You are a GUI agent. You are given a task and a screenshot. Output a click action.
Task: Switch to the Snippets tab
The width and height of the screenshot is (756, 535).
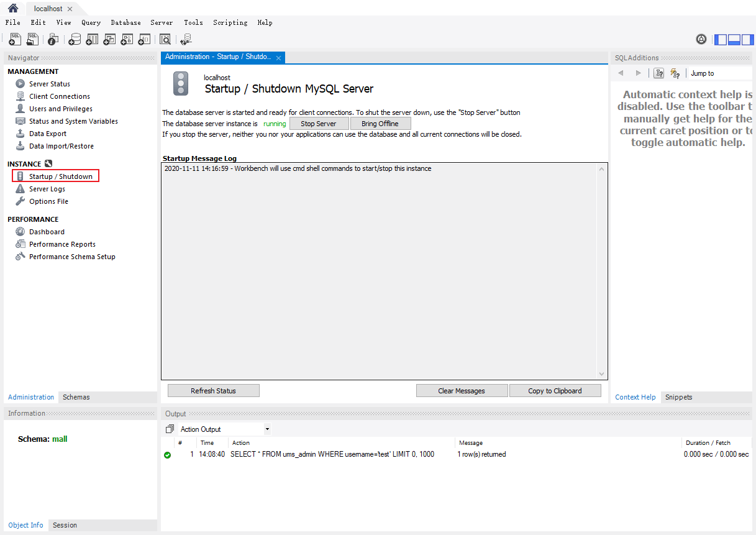coord(678,397)
